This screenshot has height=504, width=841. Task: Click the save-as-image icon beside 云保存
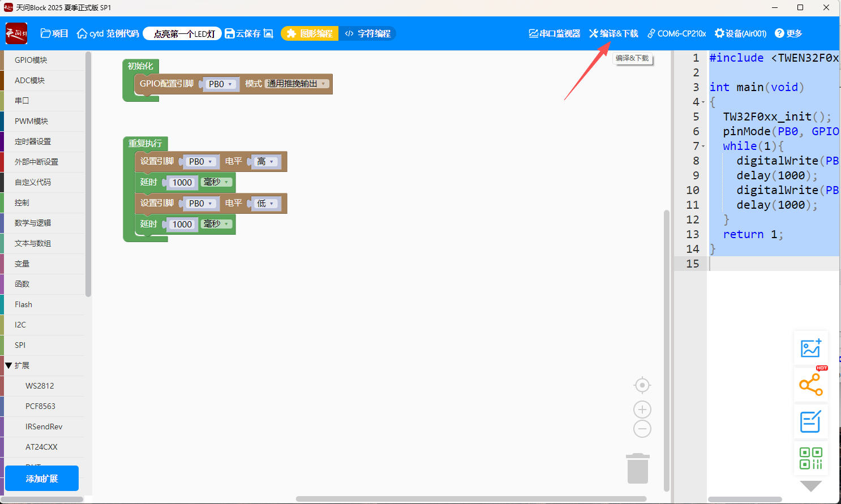coord(269,33)
